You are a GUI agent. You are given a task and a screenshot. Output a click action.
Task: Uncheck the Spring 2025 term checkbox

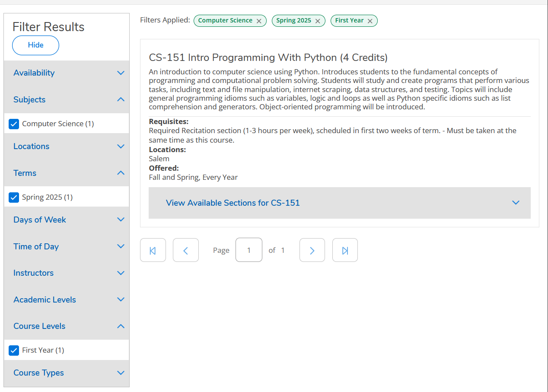point(14,198)
